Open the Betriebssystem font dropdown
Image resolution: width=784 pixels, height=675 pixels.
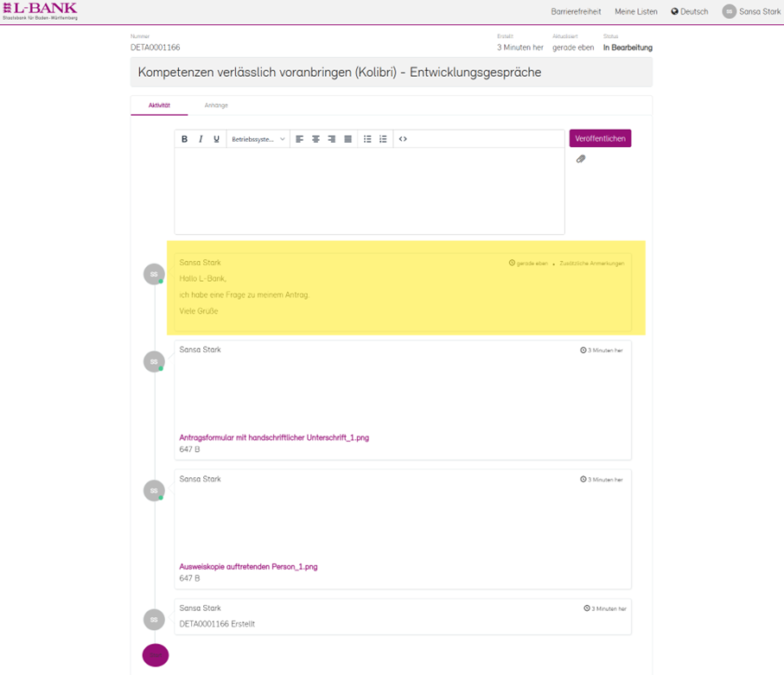click(x=258, y=139)
